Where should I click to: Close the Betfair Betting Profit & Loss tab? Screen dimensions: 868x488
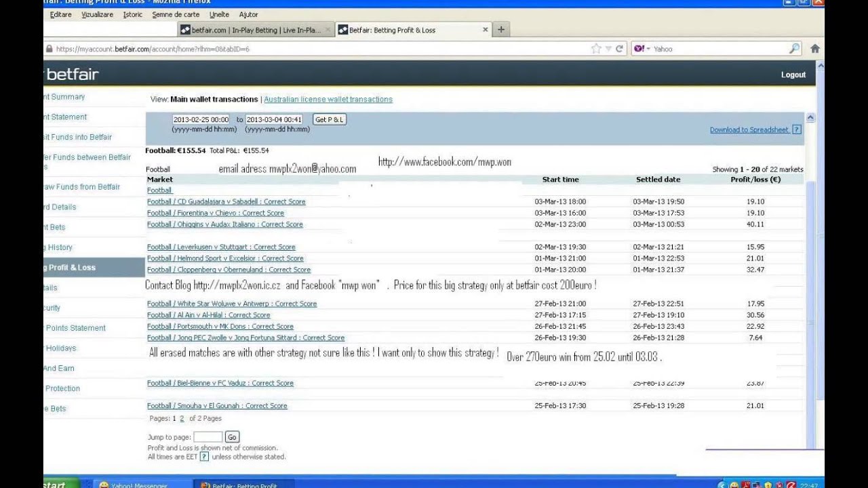[x=486, y=30]
